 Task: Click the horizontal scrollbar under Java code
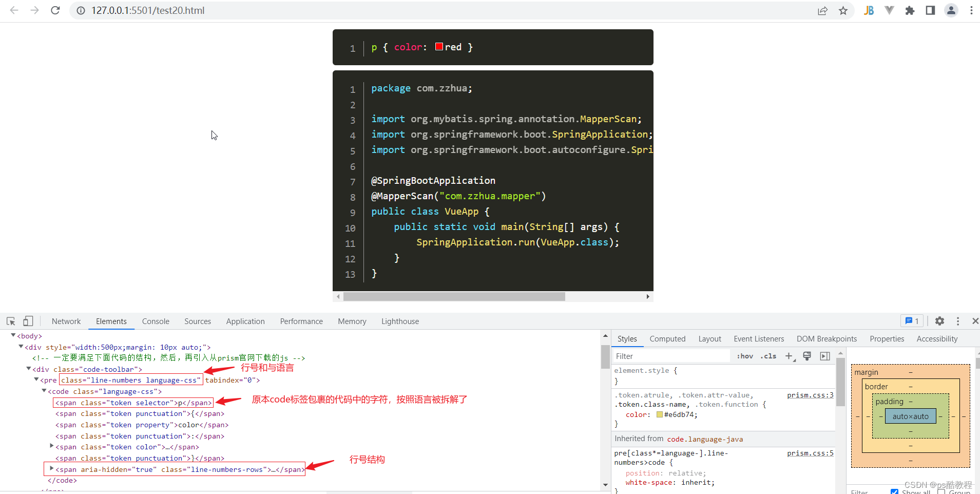(x=454, y=296)
